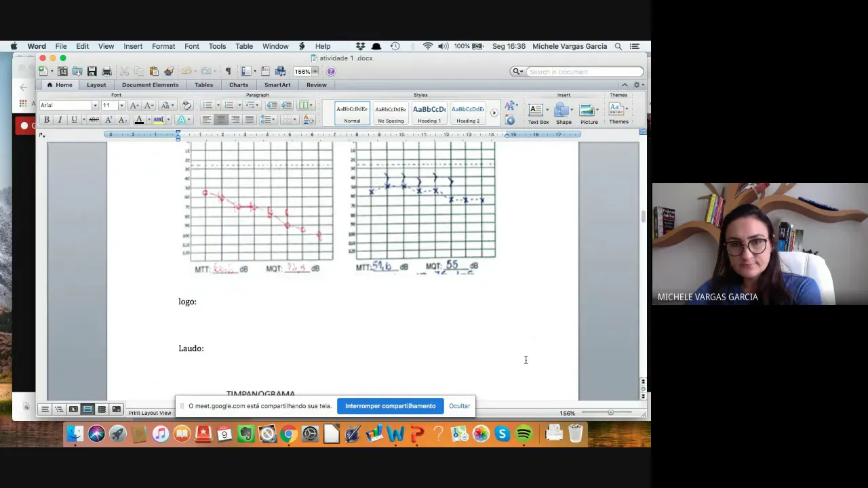
Task: Click Interromper compartilhamento button
Action: pyautogui.click(x=390, y=406)
